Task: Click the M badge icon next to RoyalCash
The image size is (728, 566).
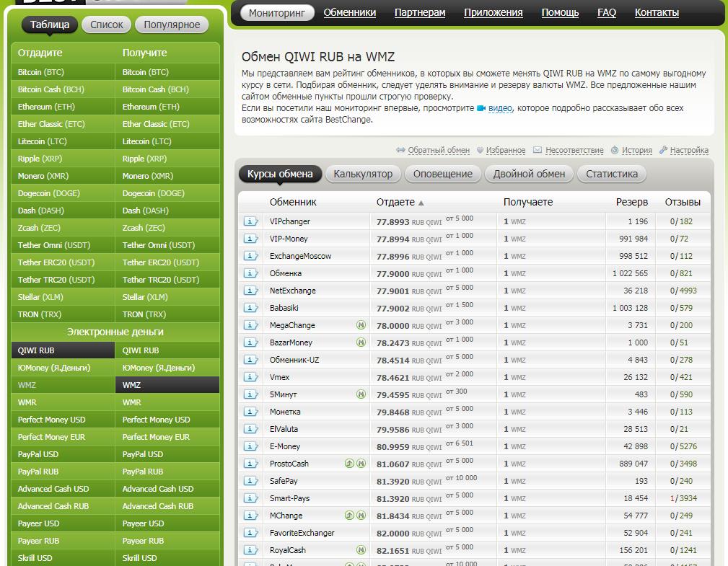Action: [361, 549]
